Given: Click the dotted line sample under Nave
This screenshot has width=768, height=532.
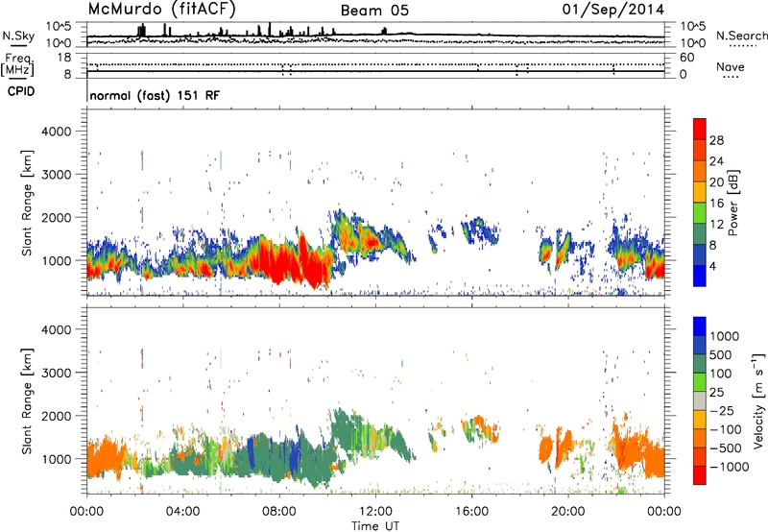Looking at the screenshot, I should [731, 78].
